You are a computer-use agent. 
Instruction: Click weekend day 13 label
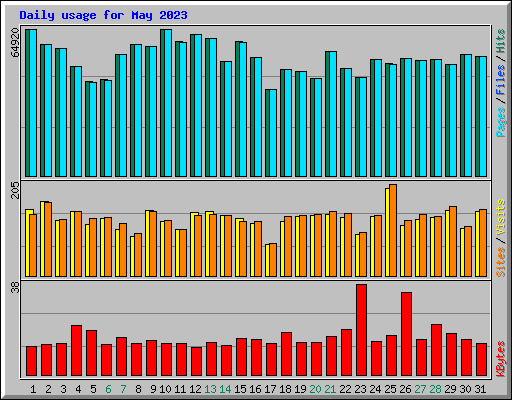[210, 389]
